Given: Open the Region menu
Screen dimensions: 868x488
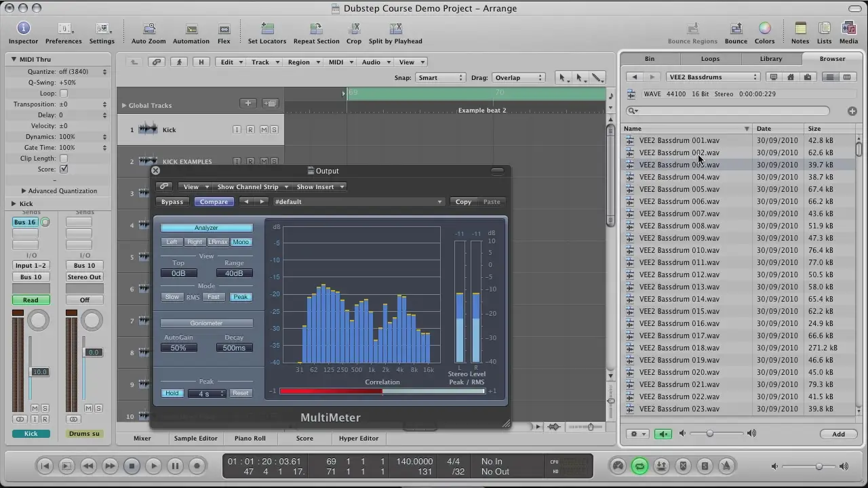Looking at the screenshot, I should pos(298,62).
